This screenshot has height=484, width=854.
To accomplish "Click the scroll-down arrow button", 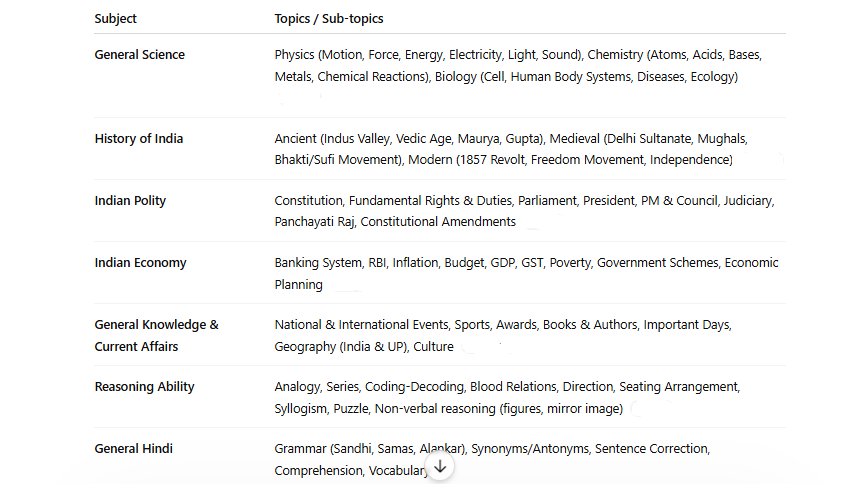I will coord(440,467).
